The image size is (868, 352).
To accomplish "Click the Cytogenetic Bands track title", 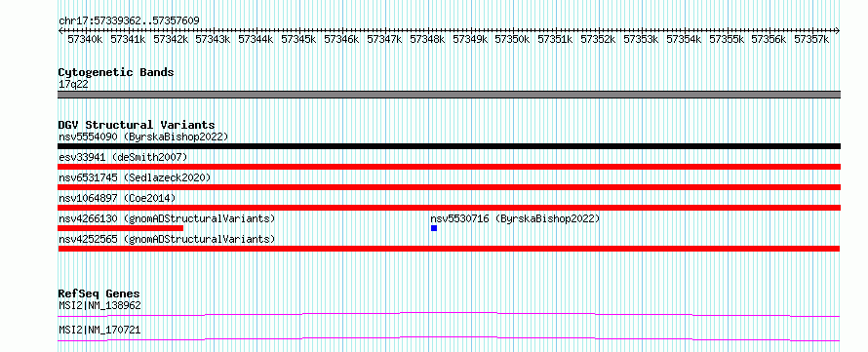I will tap(116, 72).
